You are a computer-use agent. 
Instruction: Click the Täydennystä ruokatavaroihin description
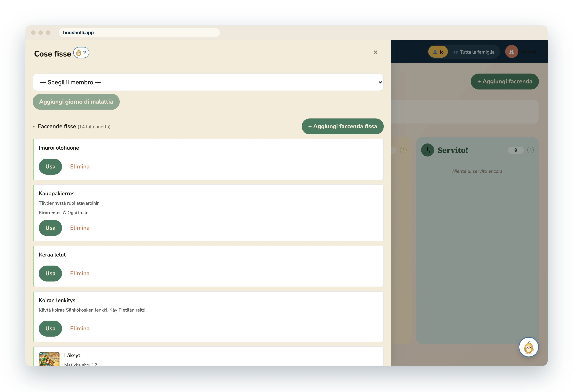(69, 203)
